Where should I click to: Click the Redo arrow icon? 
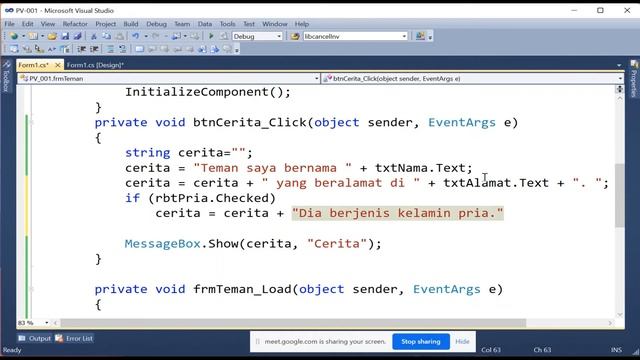(x=156, y=36)
